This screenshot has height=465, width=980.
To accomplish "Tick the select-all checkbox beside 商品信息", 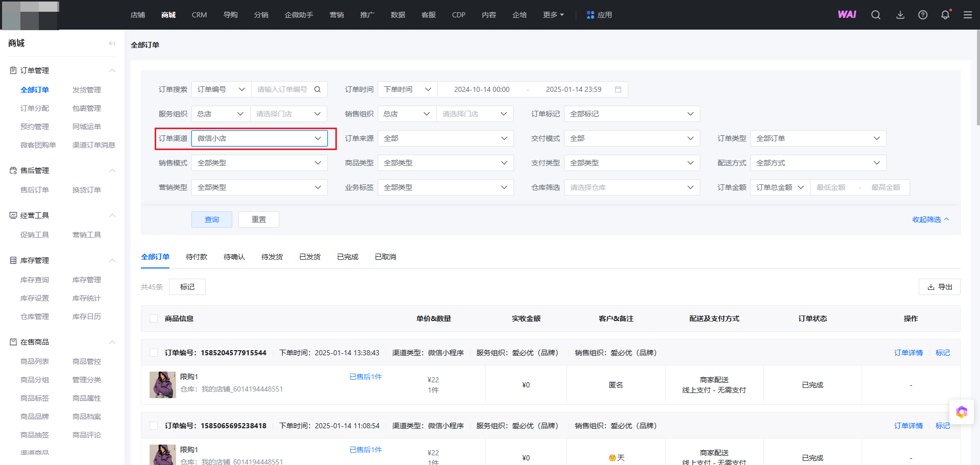I will coord(154,319).
